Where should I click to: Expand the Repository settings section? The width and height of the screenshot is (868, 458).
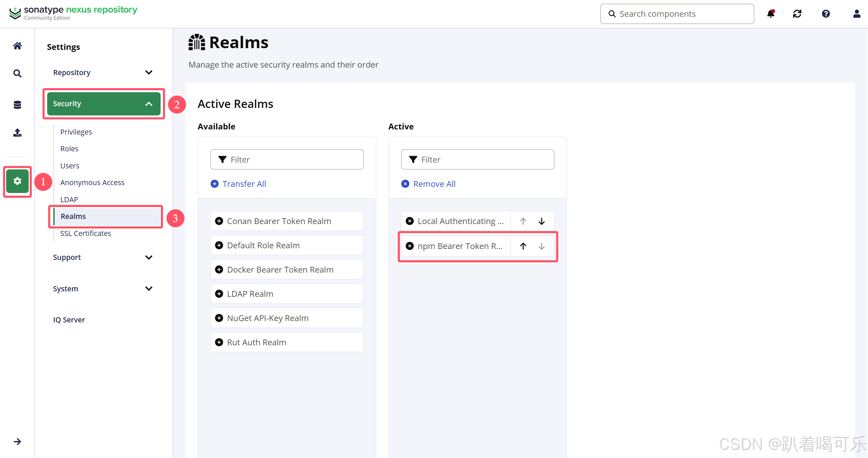click(104, 72)
